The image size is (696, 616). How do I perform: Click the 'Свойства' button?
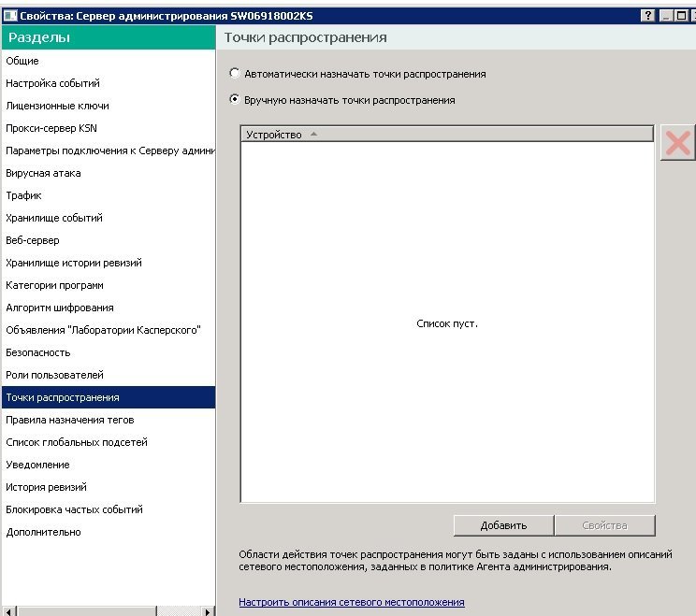pyautogui.click(x=604, y=525)
